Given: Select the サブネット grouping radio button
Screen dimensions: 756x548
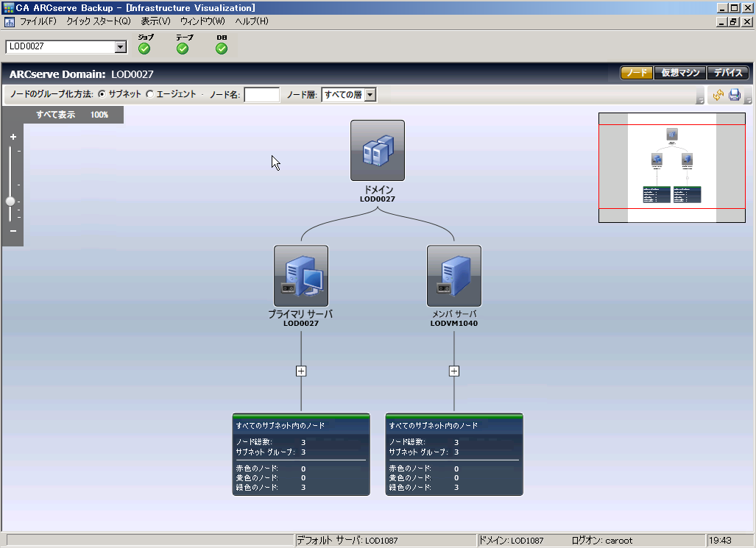Looking at the screenshot, I should tap(102, 94).
